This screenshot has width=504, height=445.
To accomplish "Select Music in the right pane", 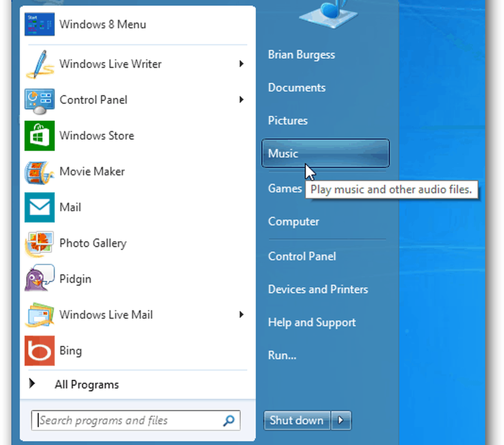I will coord(325,153).
